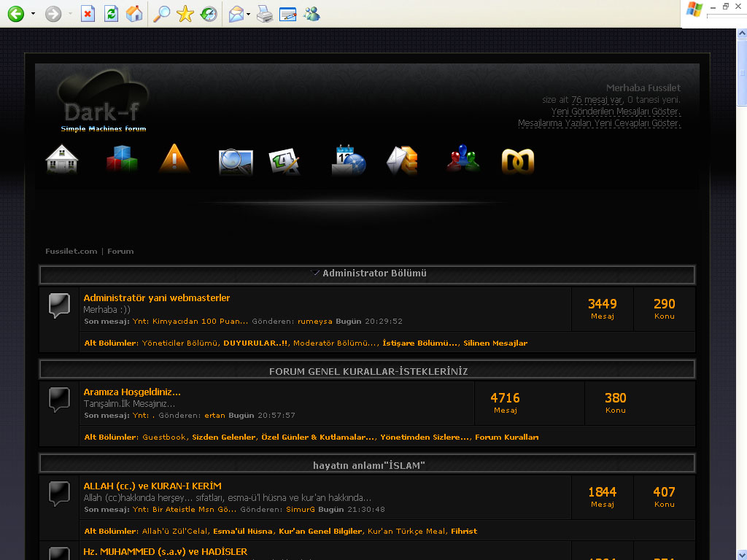Open the Back history dropdown arrow
Screen dimensions: 747x560
[x=33, y=13]
